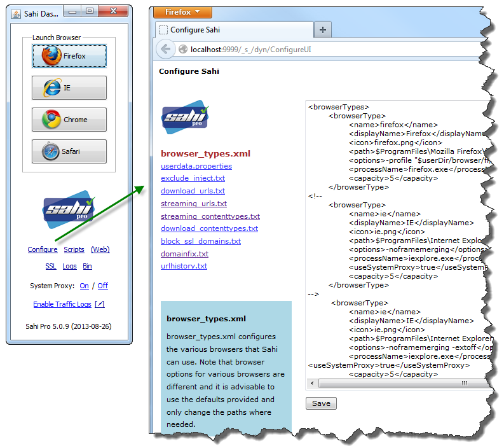Go back using browser back arrow
This screenshot has height=446, width=504.
[166, 49]
